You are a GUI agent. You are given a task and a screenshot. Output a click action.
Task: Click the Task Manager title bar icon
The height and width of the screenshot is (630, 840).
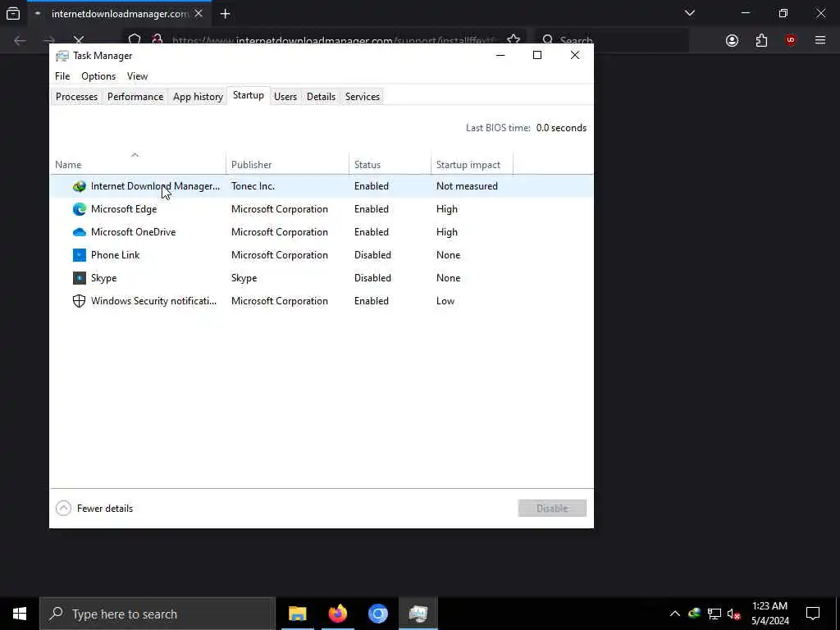coord(62,56)
